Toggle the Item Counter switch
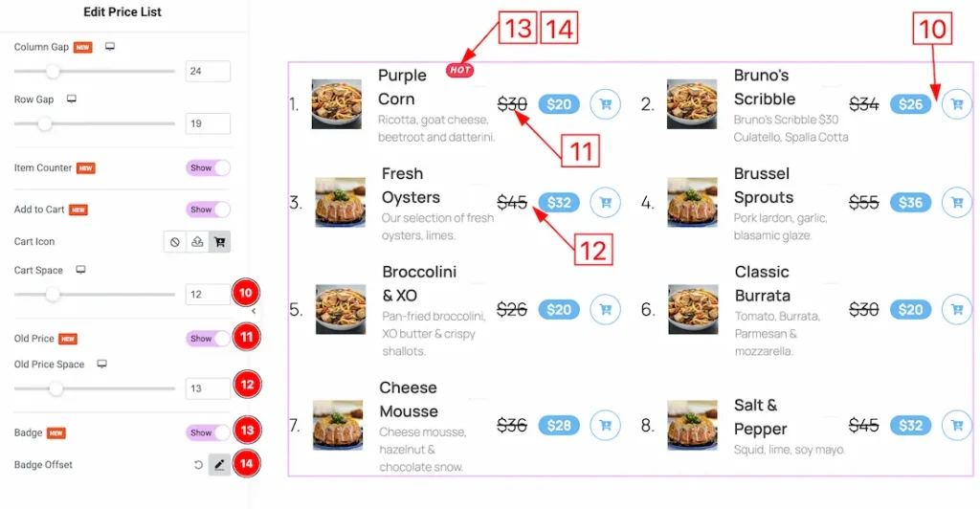The width and height of the screenshot is (980, 509). coord(208,167)
